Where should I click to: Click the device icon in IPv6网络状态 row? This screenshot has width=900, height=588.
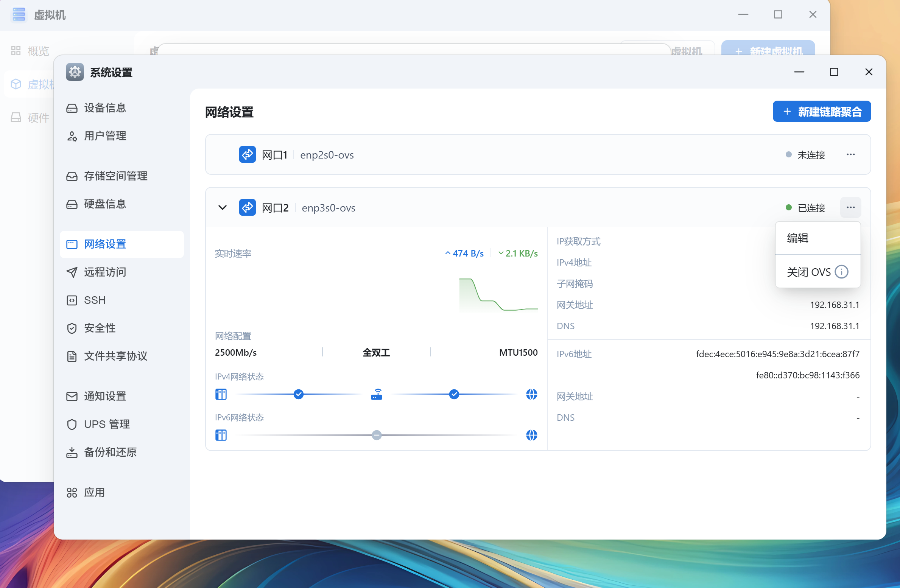tap(221, 435)
